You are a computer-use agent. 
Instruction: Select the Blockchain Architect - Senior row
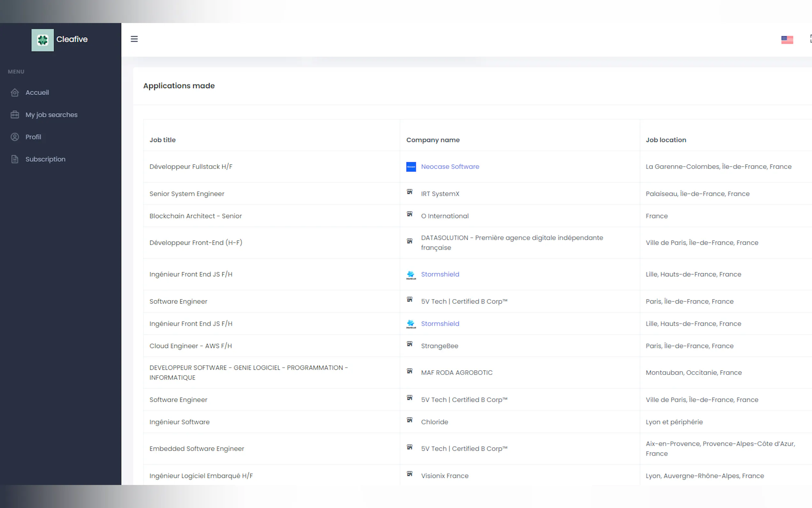pyautogui.click(x=195, y=216)
